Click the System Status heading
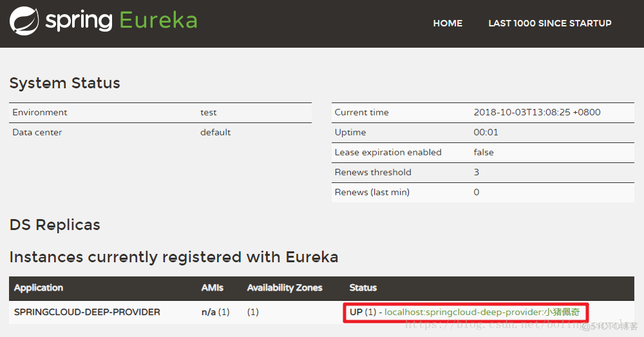Viewport: 644px width, 337px height. tap(64, 83)
